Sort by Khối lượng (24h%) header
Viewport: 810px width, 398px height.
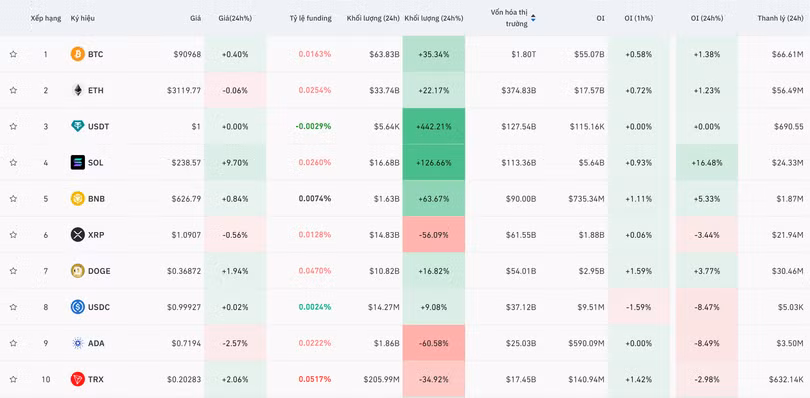pos(434,18)
